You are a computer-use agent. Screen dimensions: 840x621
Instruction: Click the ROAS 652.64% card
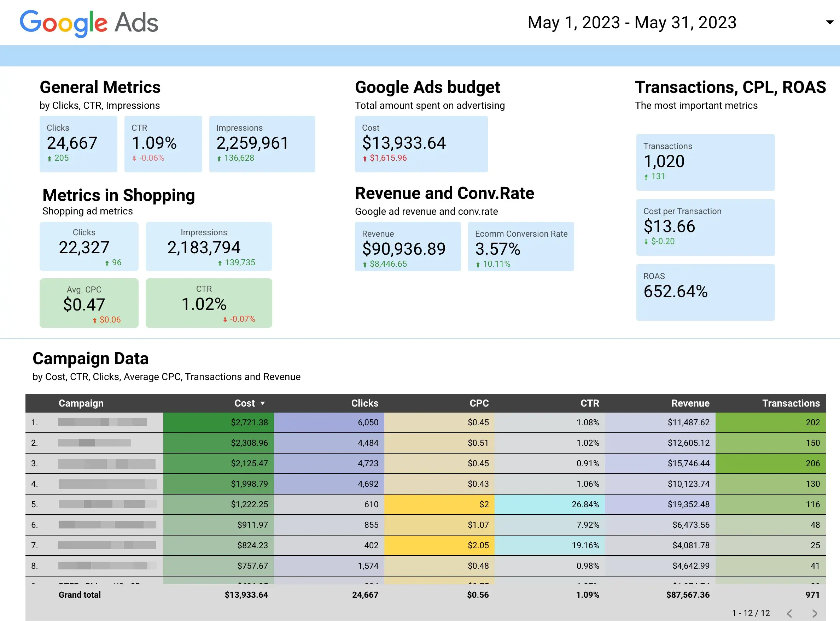point(705,293)
